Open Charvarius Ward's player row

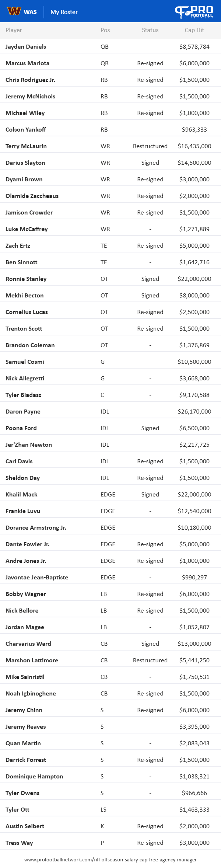point(110,644)
